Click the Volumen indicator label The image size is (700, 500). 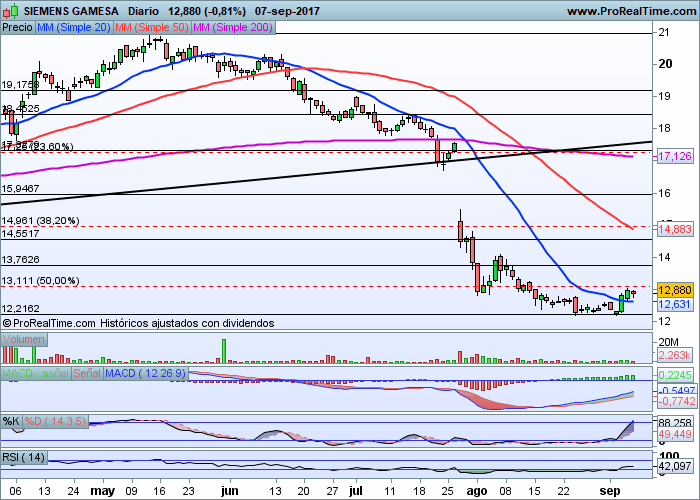(24, 339)
